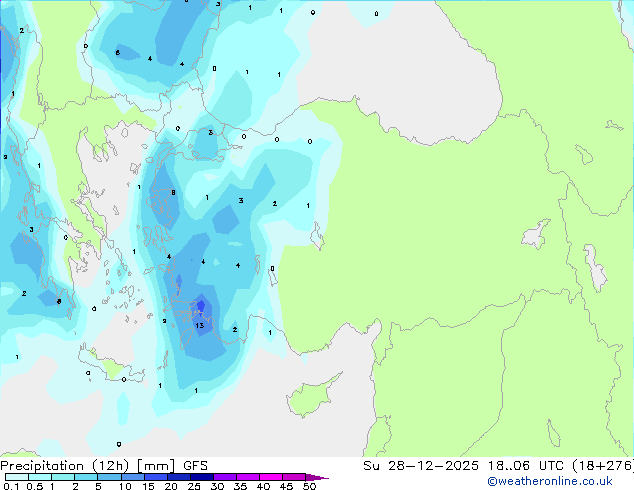The width and height of the screenshot is (634, 490).
Task: Pick the 10–15 mm blue legend swatch
Action: tap(133, 477)
